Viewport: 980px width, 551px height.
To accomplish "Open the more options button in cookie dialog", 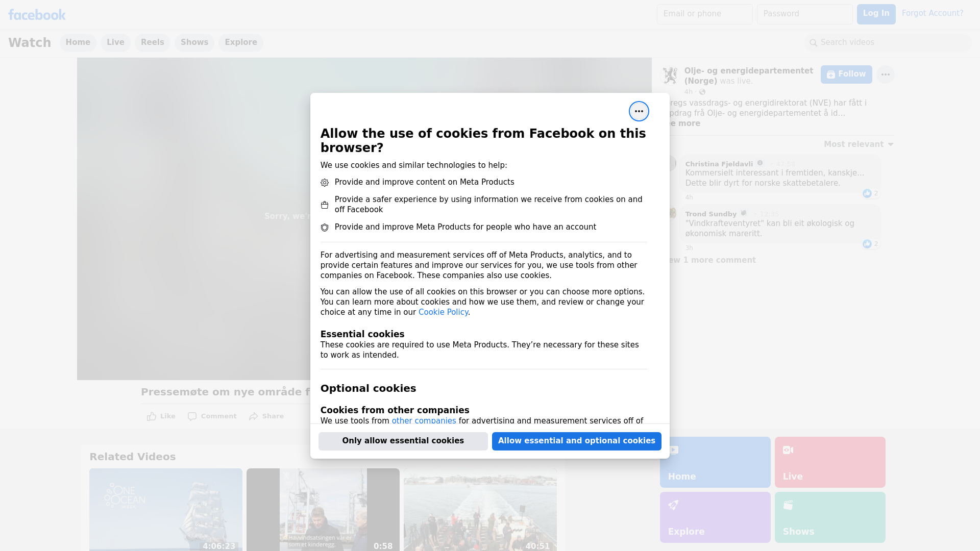I will (x=639, y=111).
